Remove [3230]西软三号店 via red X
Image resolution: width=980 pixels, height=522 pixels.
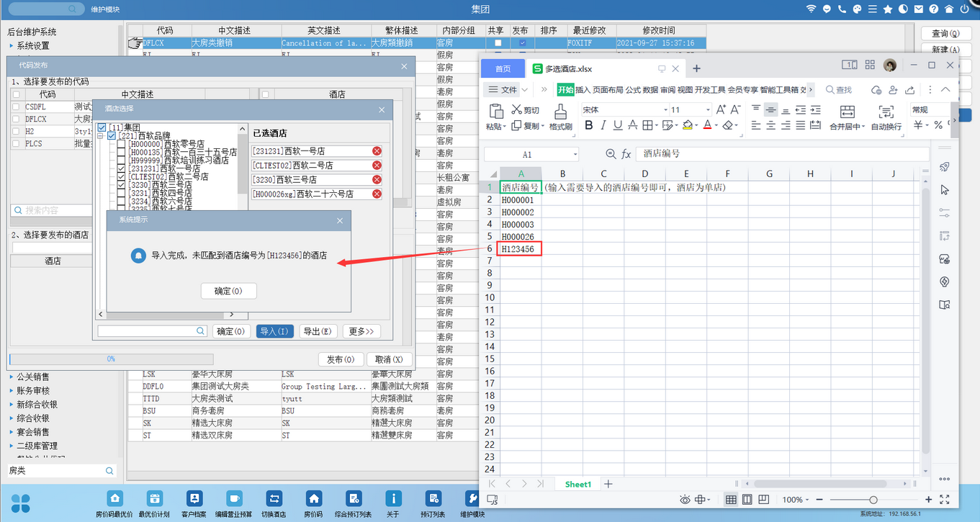pos(377,180)
